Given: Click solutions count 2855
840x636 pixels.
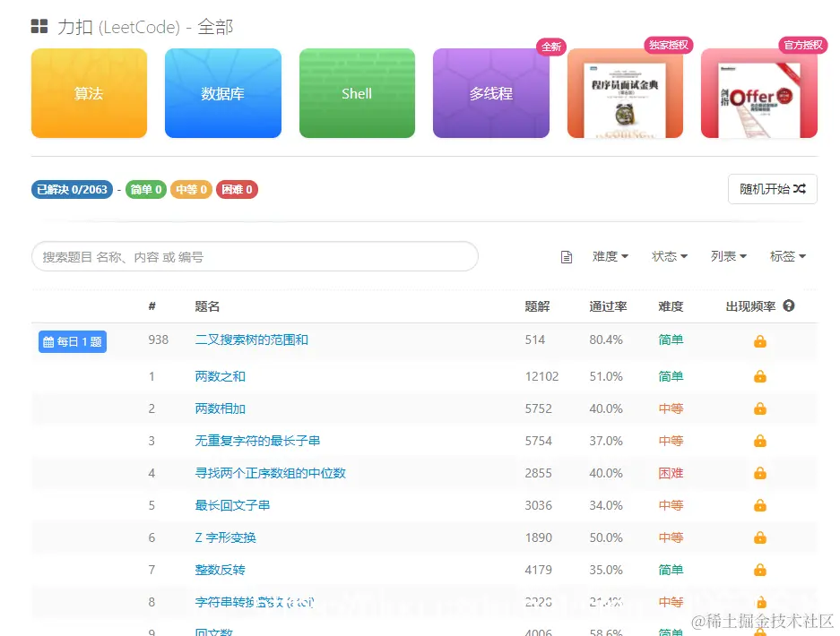Looking at the screenshot, I should [x=539, y=473].
